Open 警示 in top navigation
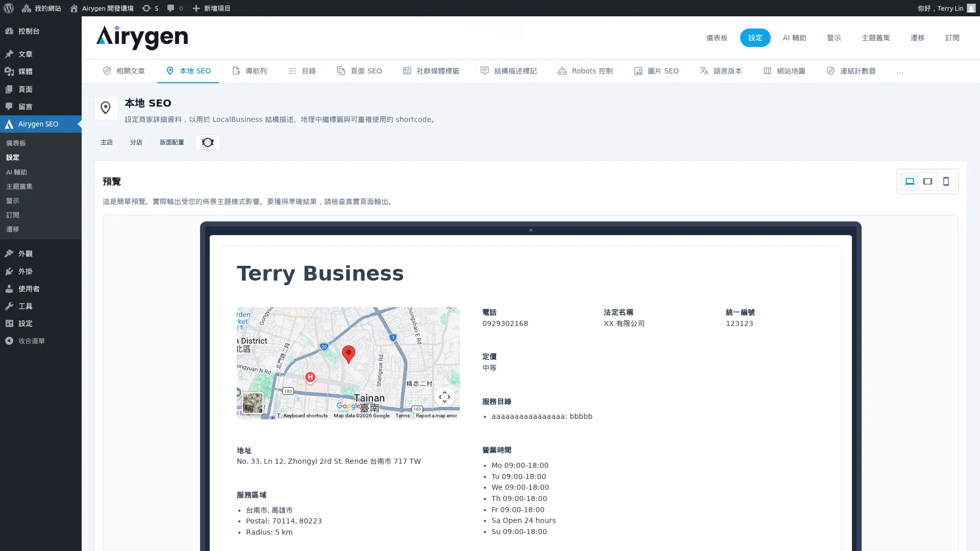Screen dimensions: 980x551 (x=834, y=38)
